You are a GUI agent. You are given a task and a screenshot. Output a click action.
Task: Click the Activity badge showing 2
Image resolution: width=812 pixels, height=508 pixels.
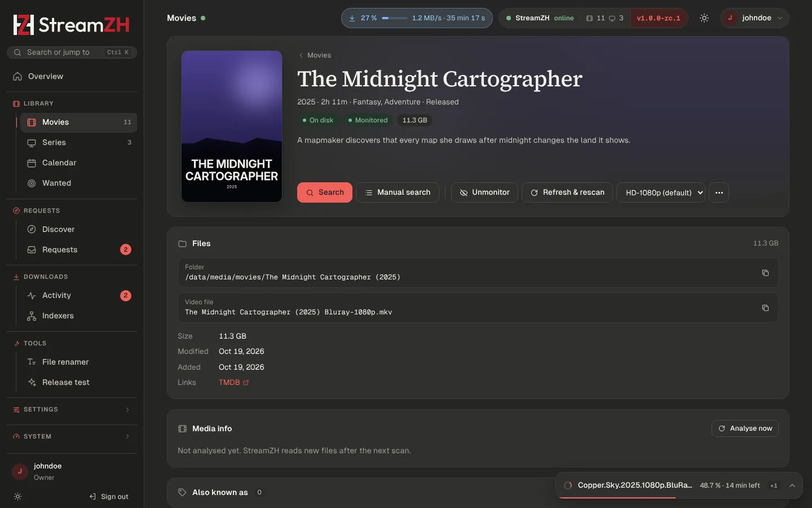(126, 295)
